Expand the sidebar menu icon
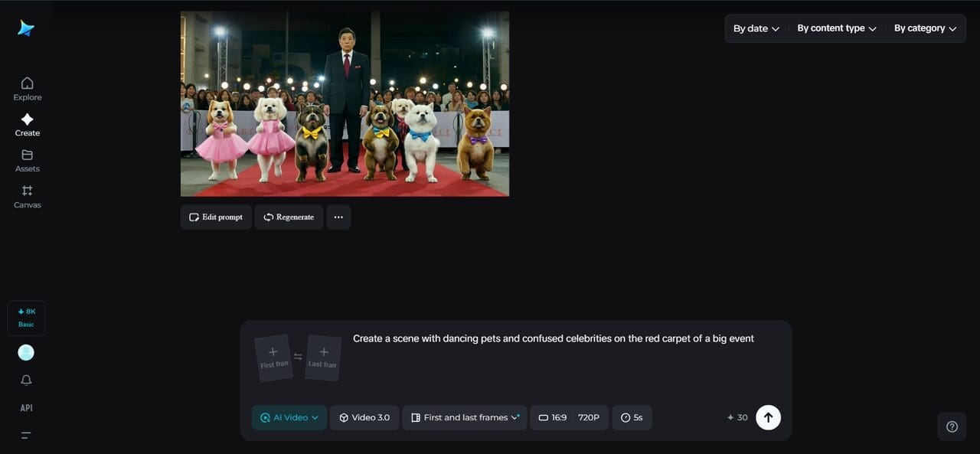Image resolution: width=980 pixels, height=454 pixels. (26, 436)
